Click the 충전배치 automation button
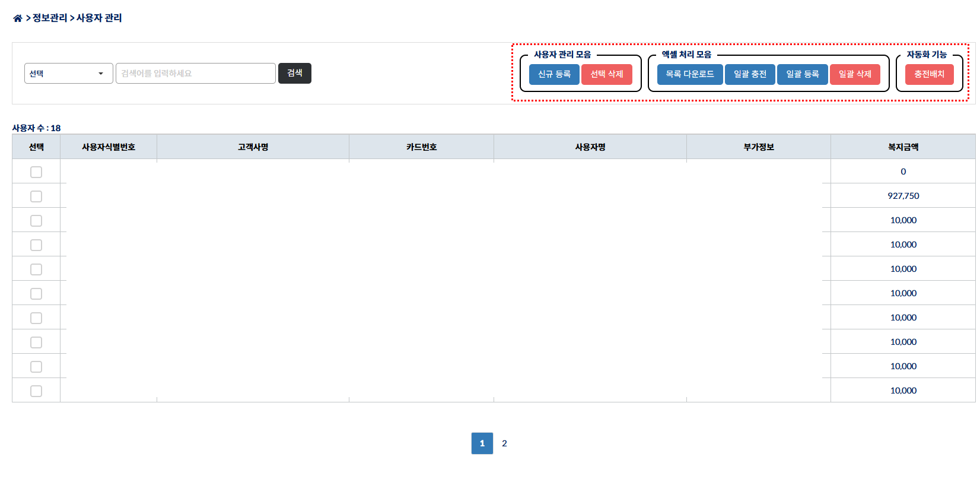This screenshot has height=479, width=980. [x=929, y=74]
